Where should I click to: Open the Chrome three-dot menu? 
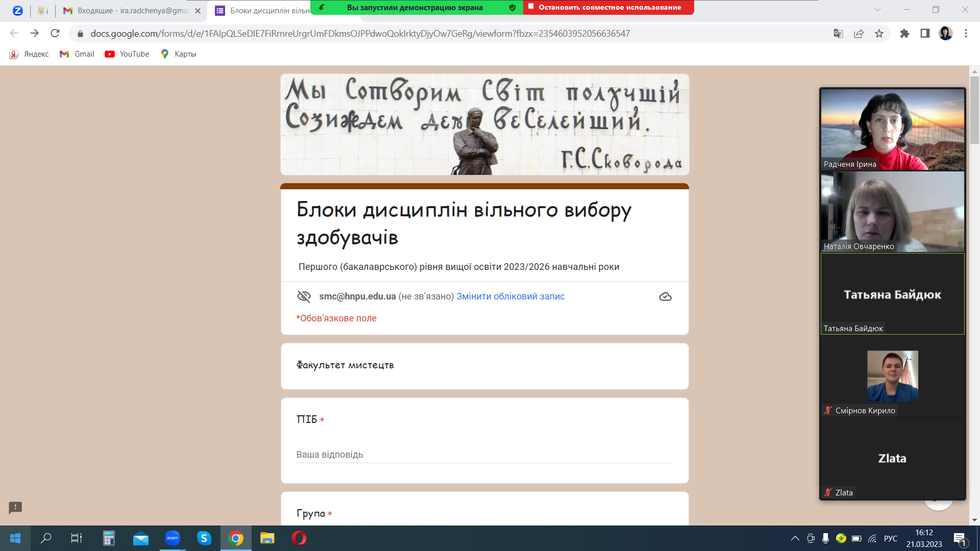click(x=966, y=33)
